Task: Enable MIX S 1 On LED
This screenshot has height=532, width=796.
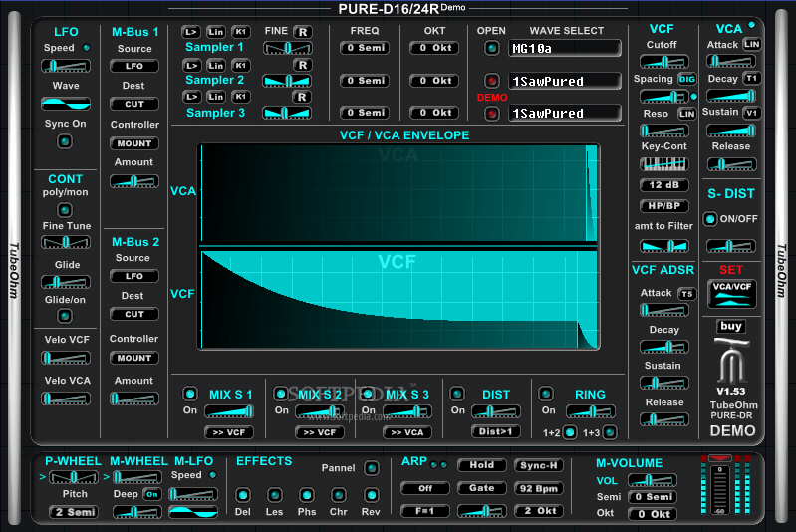Action: (x=190, y=394)
